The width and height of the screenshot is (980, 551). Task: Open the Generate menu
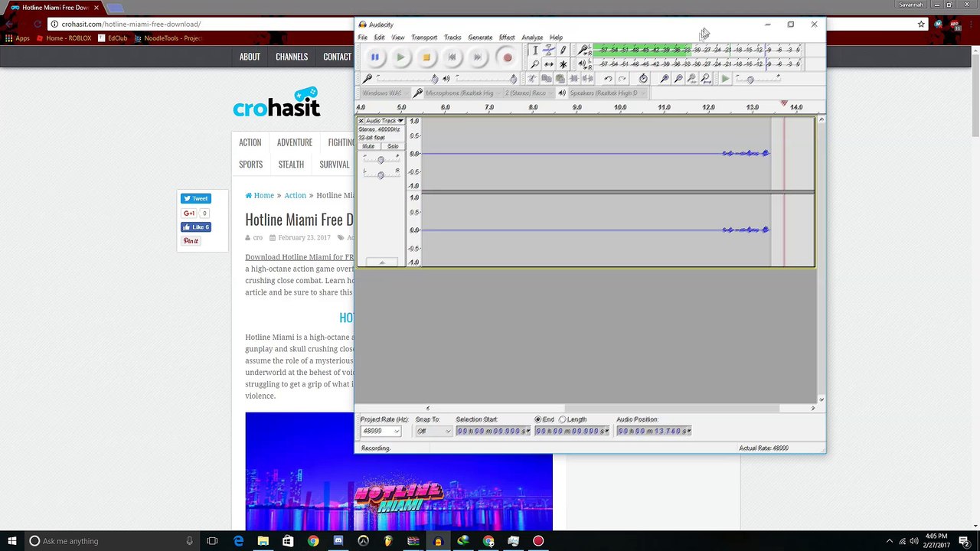(x=480, y=37)
